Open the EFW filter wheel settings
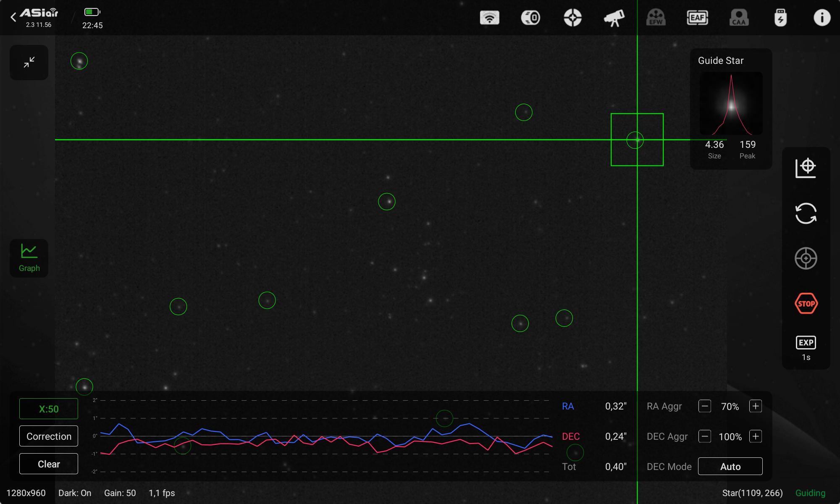840x504 pixels. (656, 18)
